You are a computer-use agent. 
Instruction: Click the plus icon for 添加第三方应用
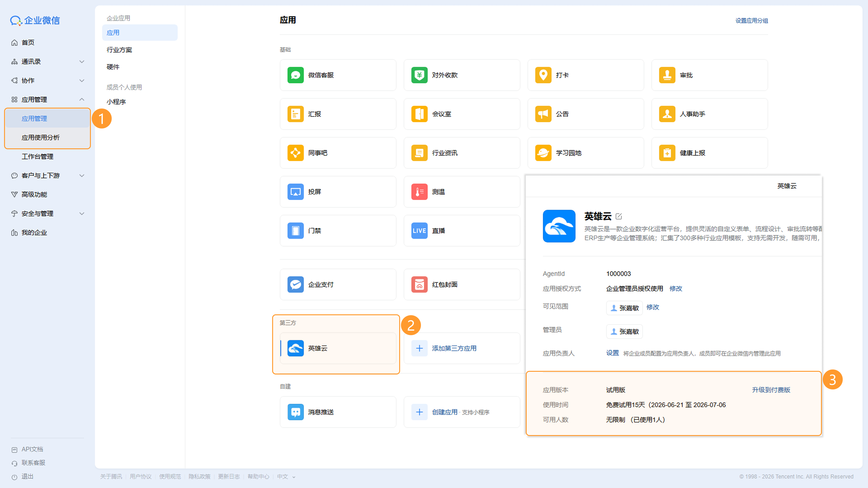coord(419,348)
